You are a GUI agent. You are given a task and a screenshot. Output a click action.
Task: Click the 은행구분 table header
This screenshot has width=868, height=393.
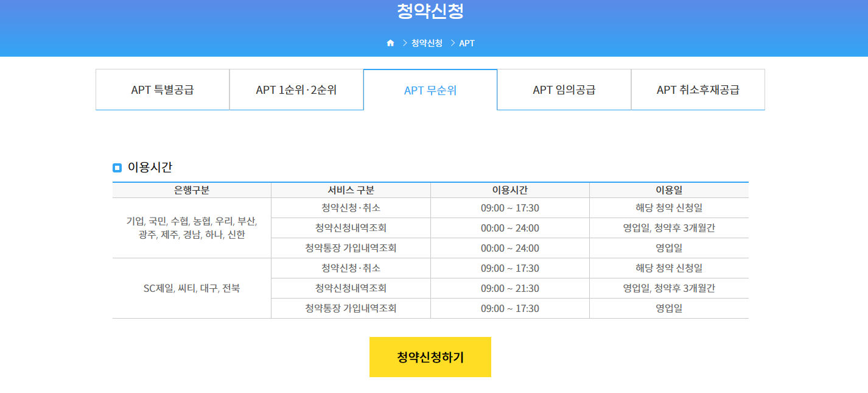(191, 189)
